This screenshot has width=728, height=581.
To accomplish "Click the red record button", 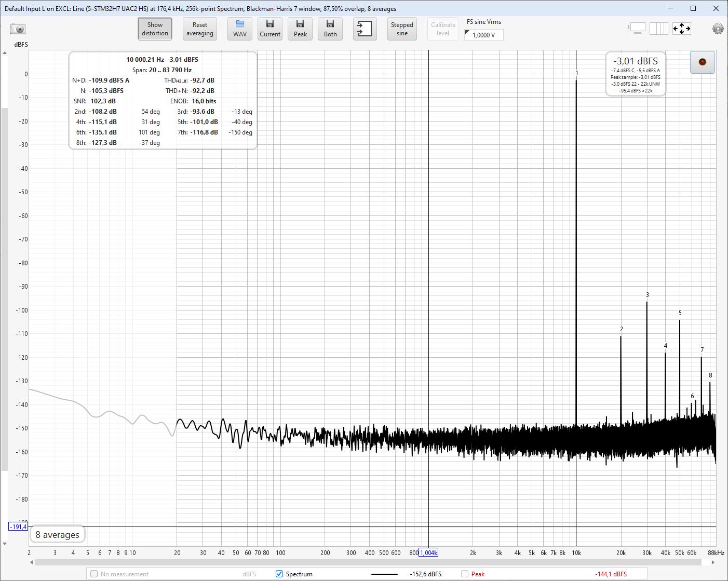I will coord(703,62).
